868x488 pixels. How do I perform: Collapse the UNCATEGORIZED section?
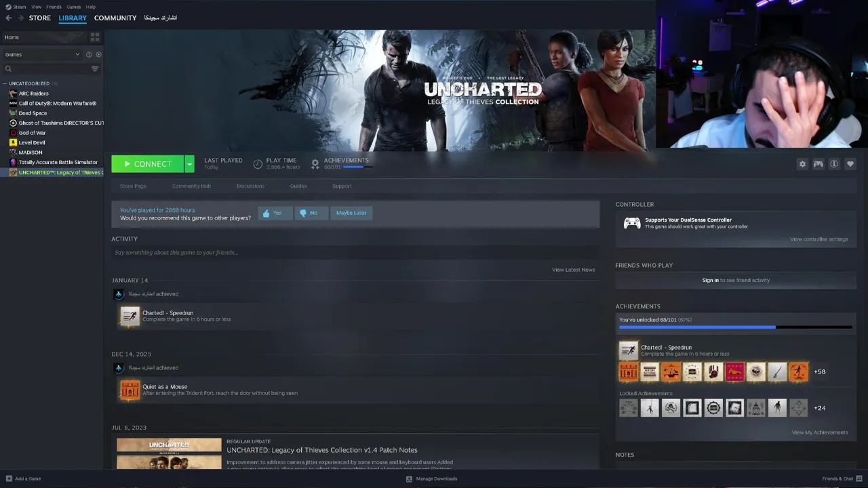[x=28, y=83]
